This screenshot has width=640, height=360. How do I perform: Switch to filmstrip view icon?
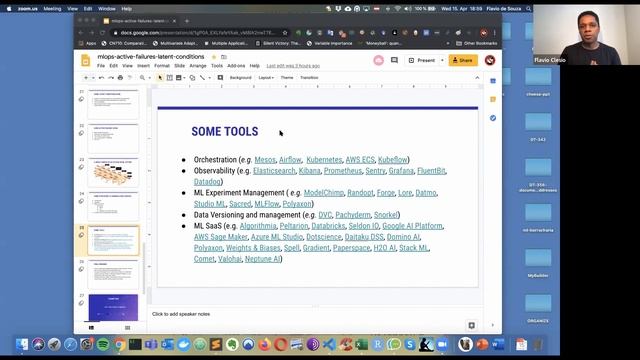tap(91, 328)
